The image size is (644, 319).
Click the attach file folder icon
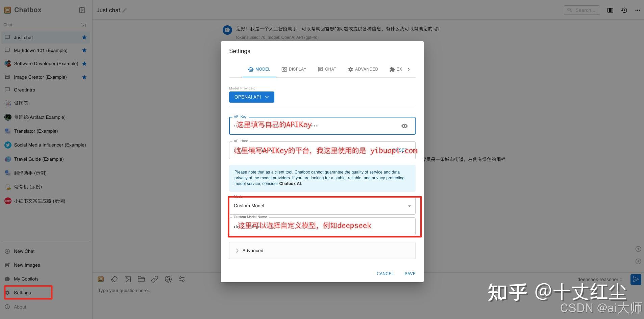(x=141, y=279)
